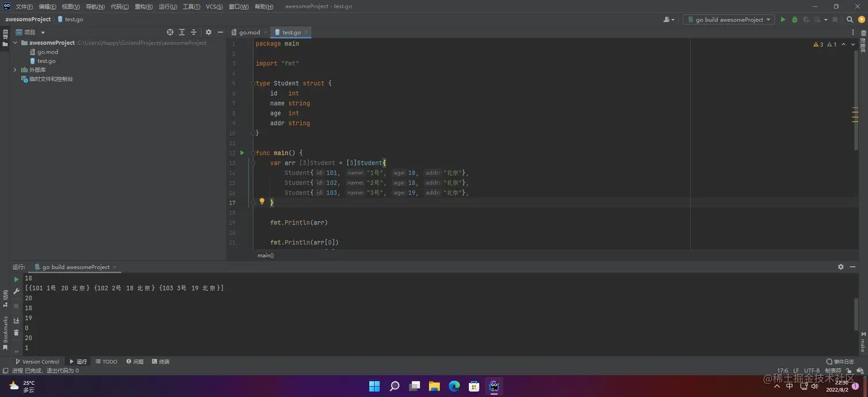Open Run panel settings gear icon
Image resolution: width=868 pixels, height=397 pixels.
coord(841,267)
